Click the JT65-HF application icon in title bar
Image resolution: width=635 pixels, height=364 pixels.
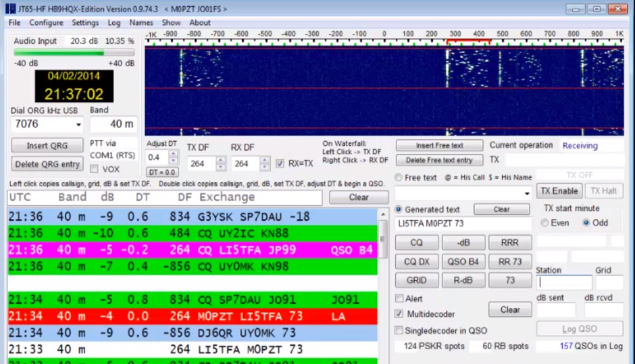(10, 9)
